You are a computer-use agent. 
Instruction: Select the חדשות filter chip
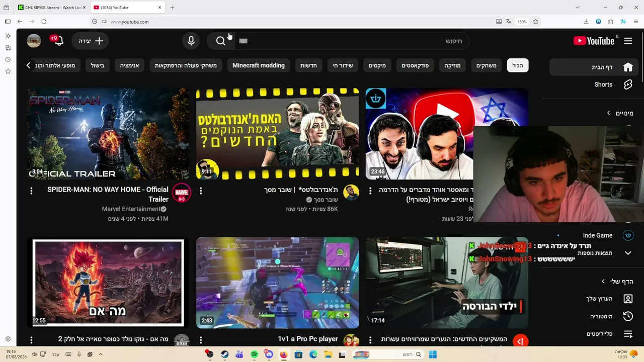[x=308, y=65]
